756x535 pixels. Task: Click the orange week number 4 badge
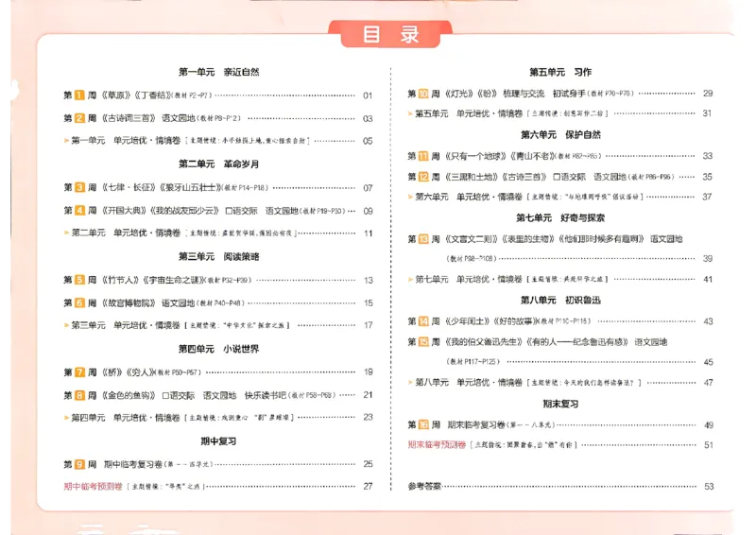click(x=79, y=211)
